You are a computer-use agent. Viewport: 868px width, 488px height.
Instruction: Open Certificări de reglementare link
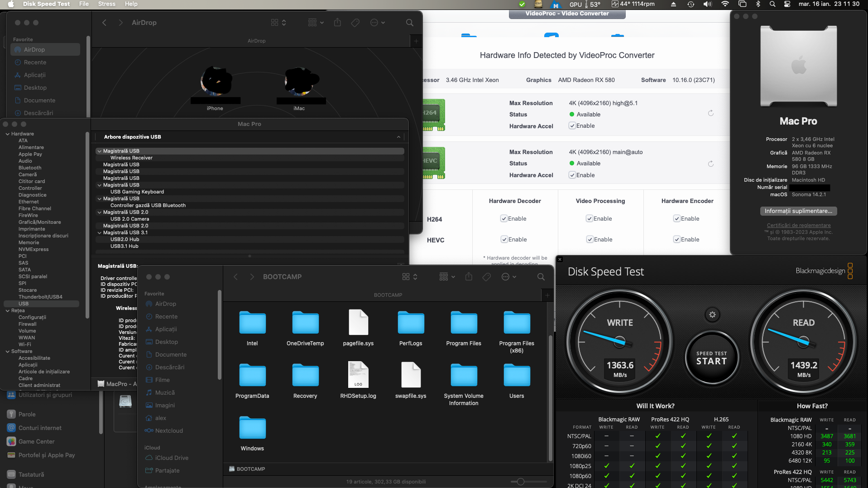pos(799,226)
